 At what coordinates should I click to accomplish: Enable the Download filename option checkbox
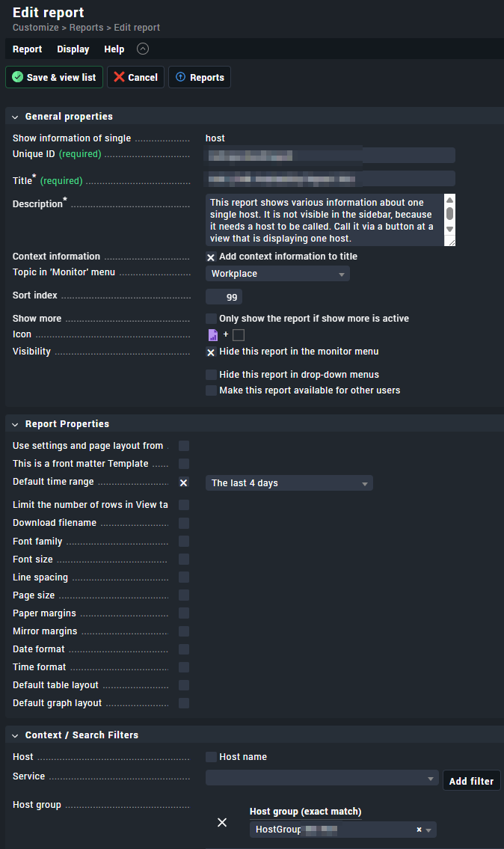click(184, 524)
